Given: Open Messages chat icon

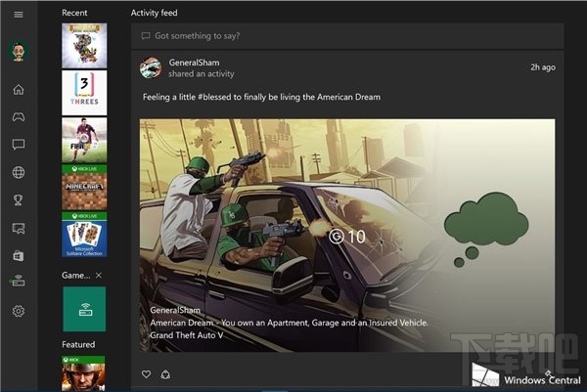Looking at the screenshot, I should tap(18, 145).
